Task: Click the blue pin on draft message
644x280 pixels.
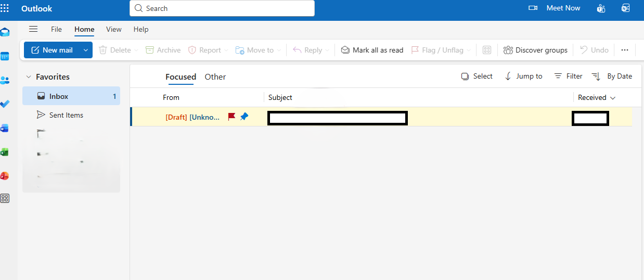Action: (x=244, y=117)
